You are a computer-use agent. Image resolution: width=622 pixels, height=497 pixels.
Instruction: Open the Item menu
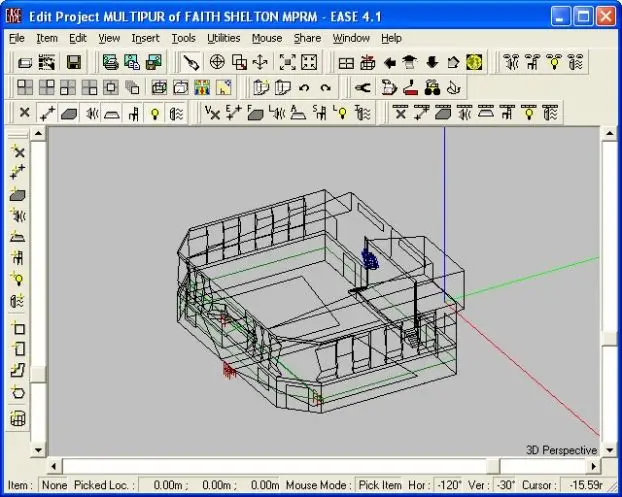point(47,38)
